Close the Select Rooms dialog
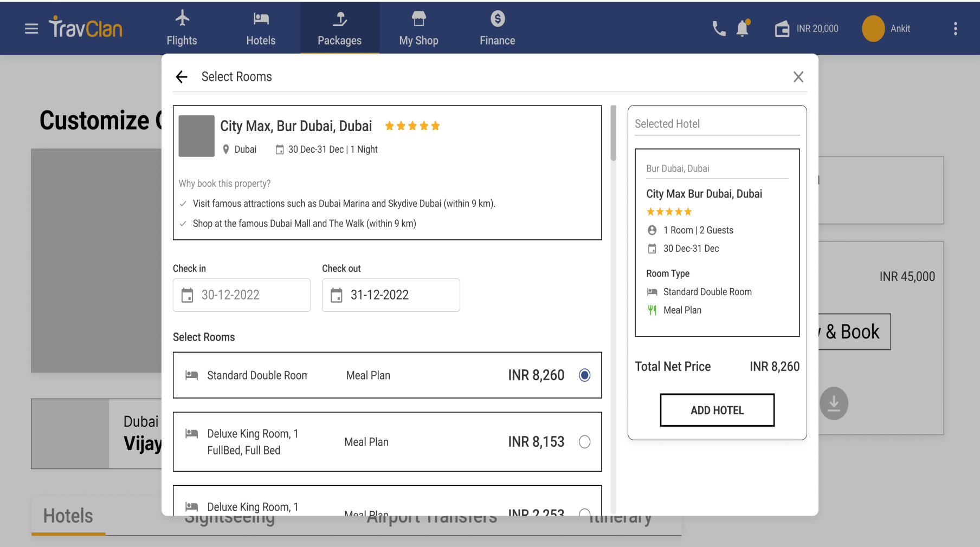Screen dimensions: 980x547 pyautogui.click(x=798, y=77)
